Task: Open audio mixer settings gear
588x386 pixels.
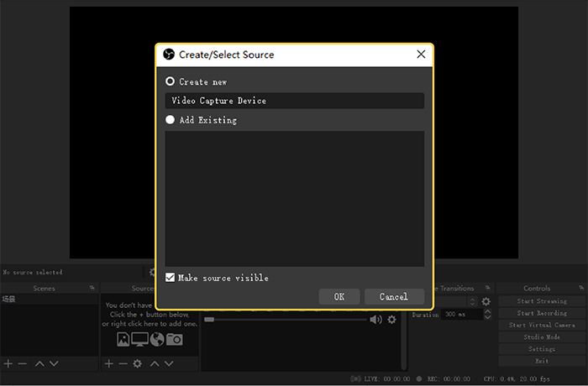Action: [391, 320]
